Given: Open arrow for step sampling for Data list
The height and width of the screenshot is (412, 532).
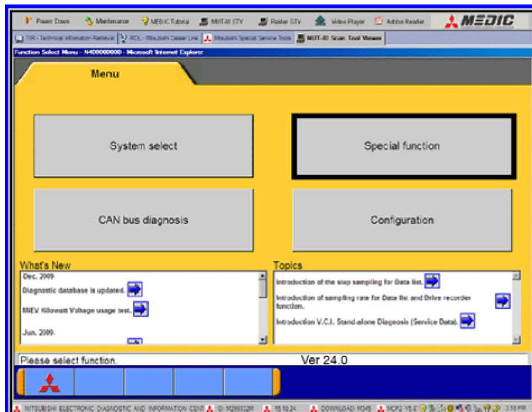Looking at the screenshot, I should click(x=432, y=281).
